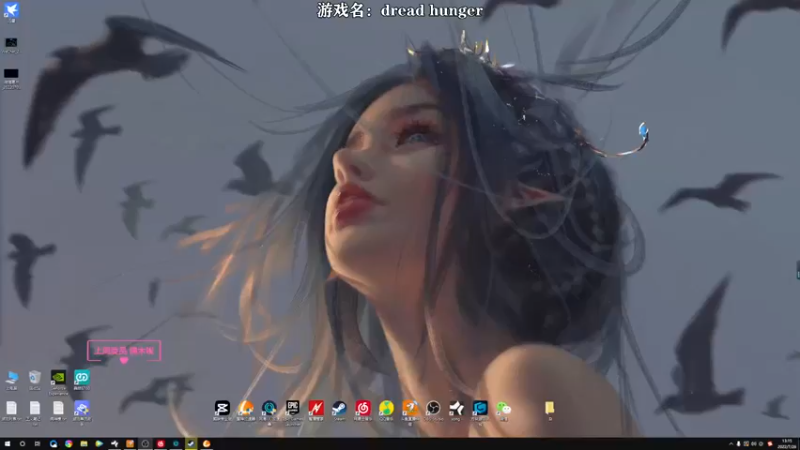Screen dimensions: 800x450
Task: Open the taskbar clock and calendar
Action: pyautogui.click(x=787, y=444)
